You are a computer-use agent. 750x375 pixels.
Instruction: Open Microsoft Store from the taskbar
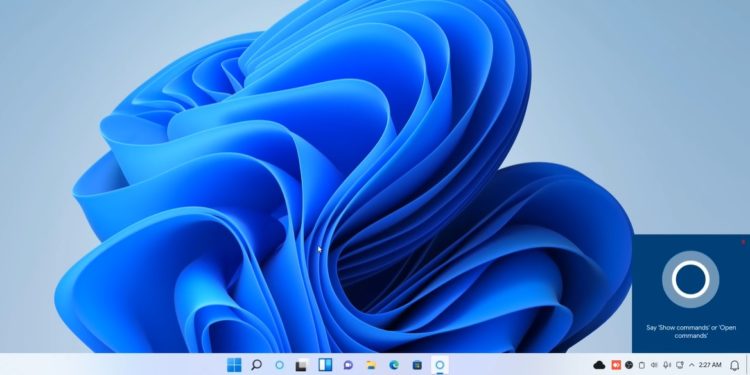417,365
